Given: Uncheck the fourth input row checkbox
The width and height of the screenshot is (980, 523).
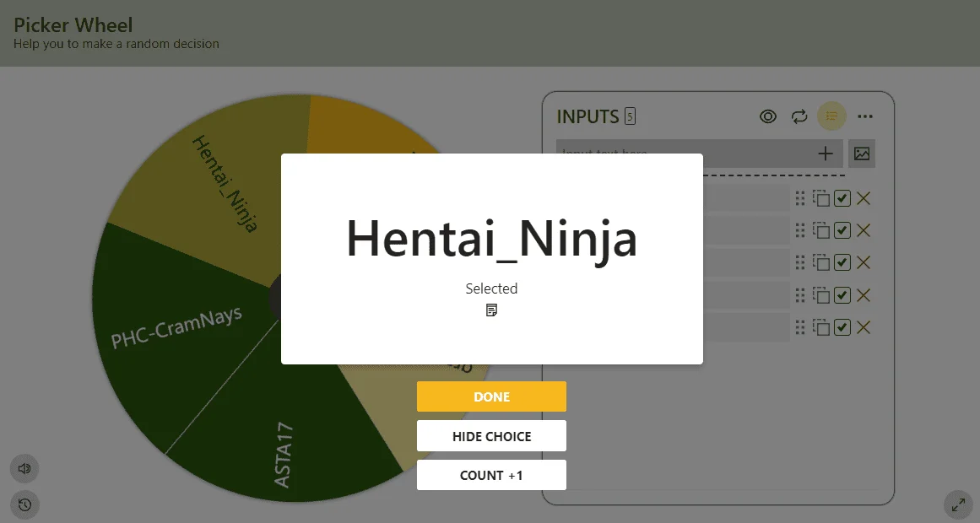Looking at the screenshot, I should (842, 295).
